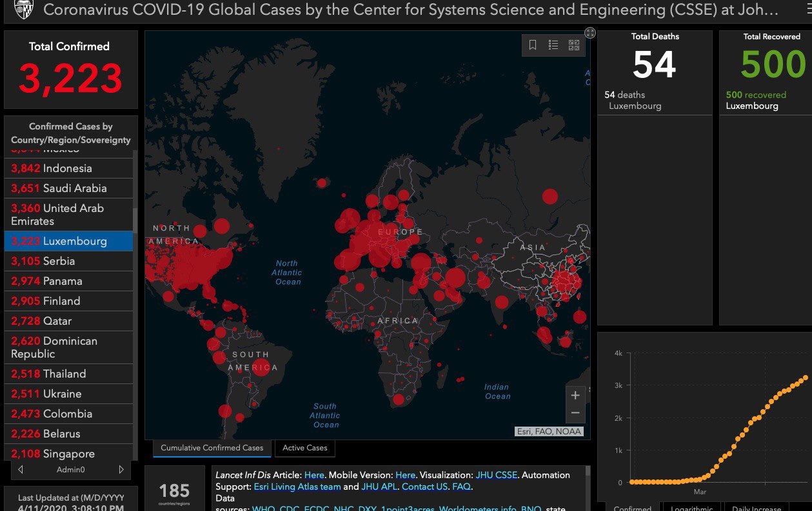Screen dimensions: 812x511
Task: Select Colombia in the country list
Action: pos(68,414)
